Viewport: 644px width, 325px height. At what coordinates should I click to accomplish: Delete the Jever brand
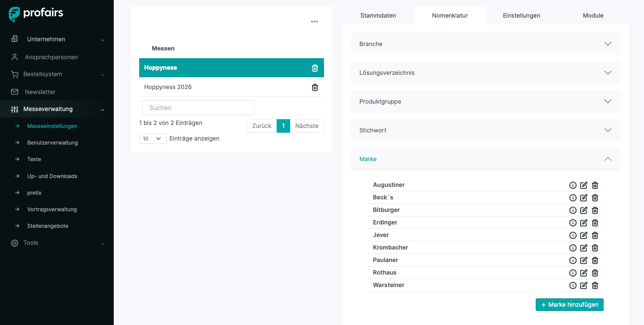coord(595,235)
